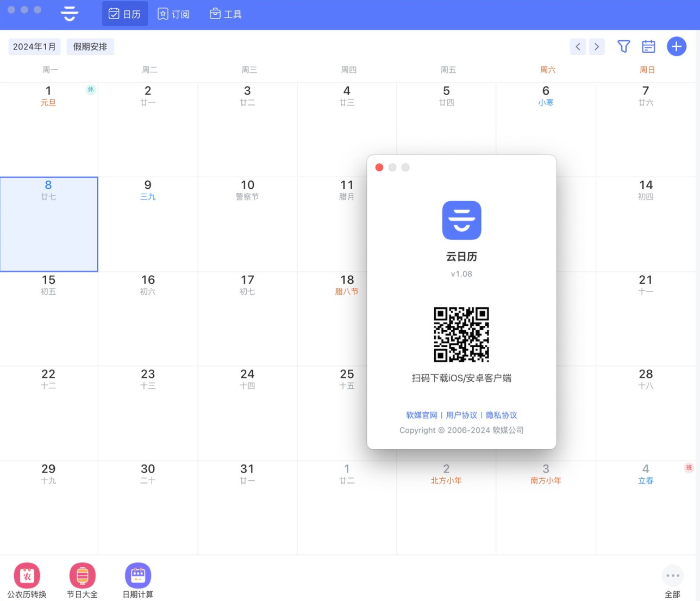Go to next month arrow
The image size is (700, 601).
597,47
